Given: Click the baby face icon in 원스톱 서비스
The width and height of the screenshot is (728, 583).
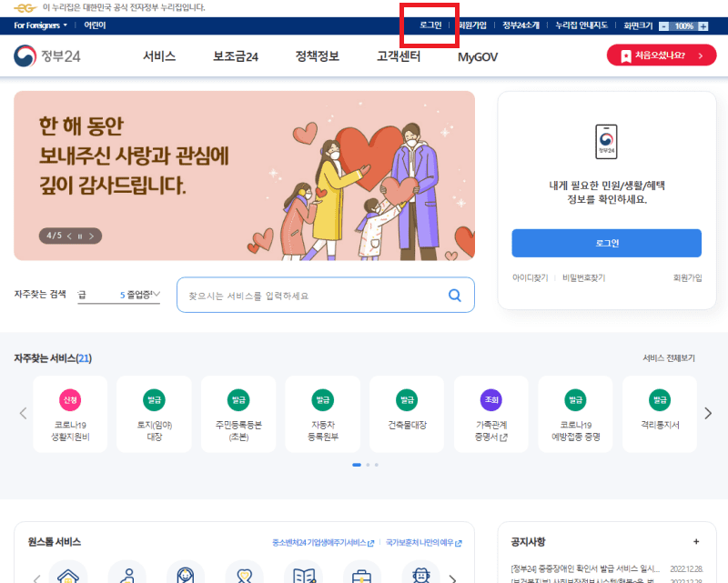Looking at the screenshot, I should 186,575.
